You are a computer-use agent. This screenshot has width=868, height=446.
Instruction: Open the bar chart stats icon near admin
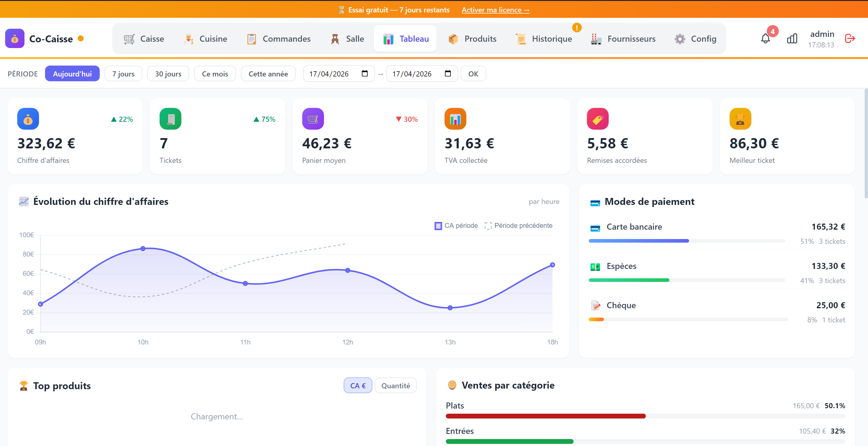point(792,38)
